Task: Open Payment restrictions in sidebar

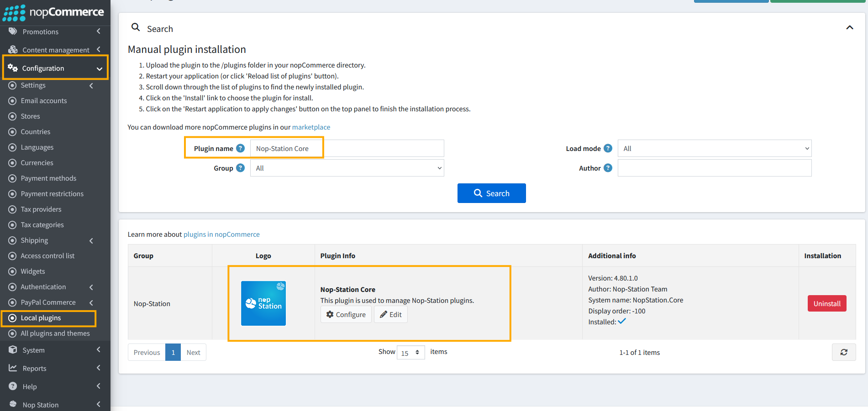Action: click(x=52, y=194)
